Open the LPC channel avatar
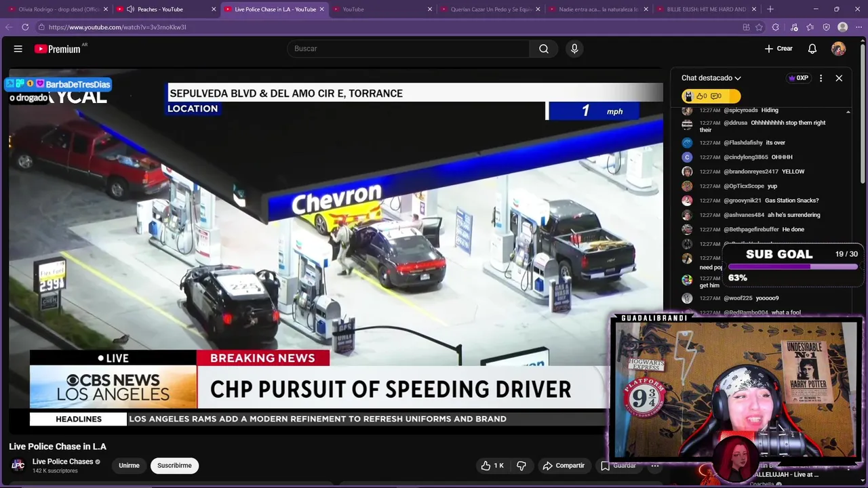This screenshot has height=488, width=868. (x=18, y=465)
